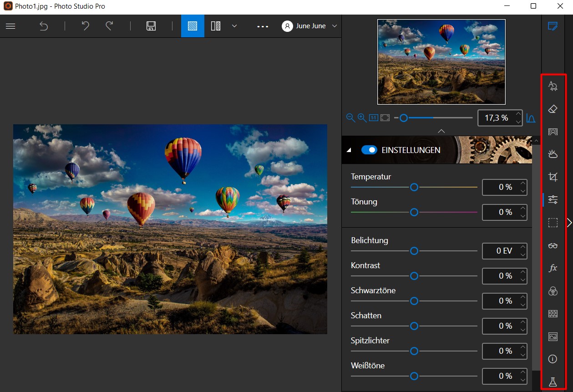
Task: Toggle the single image view button
Action: click(x=193, y=26)
